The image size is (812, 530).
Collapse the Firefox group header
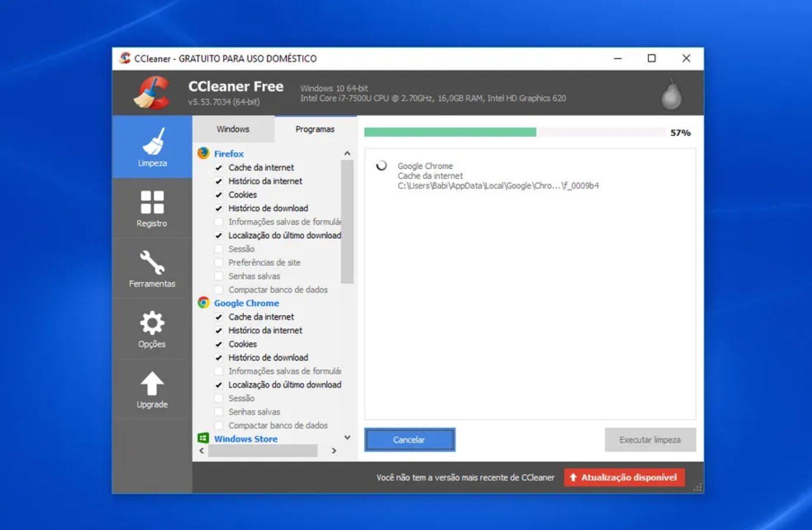click(229, 154)
